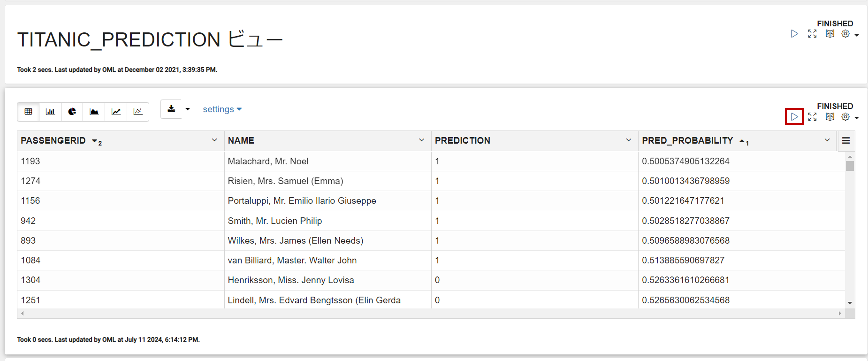Expand the settings dropdown link
The width and height of the screenshot is (868, 361).
222,109
